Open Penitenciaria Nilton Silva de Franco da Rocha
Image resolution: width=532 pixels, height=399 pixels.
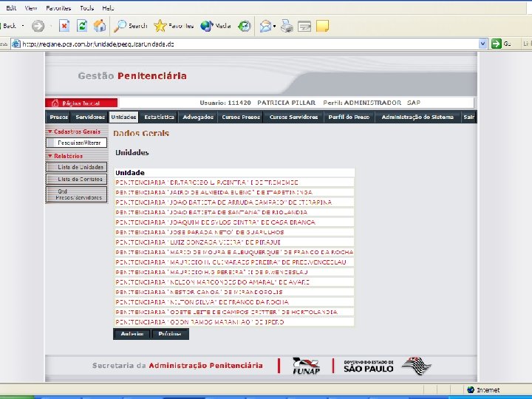202,302
